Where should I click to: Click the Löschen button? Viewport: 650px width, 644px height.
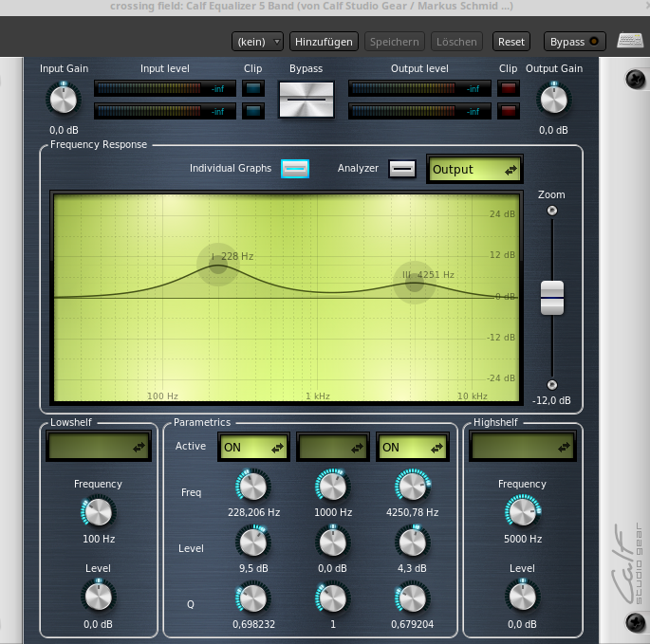click(x=456, y=42)
